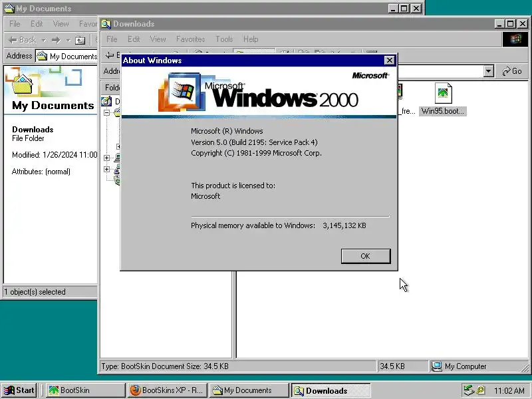Viewport: 532px width, 399px height.
Task: Close the My Documents window
Action: point(416,9)
